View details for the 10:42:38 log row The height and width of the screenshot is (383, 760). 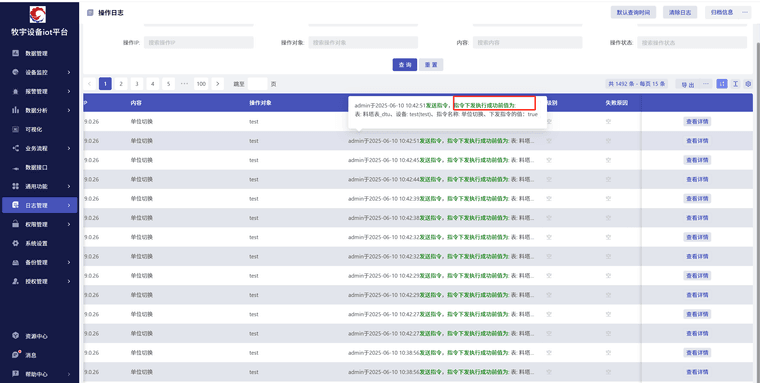click(x=697, y=218)
